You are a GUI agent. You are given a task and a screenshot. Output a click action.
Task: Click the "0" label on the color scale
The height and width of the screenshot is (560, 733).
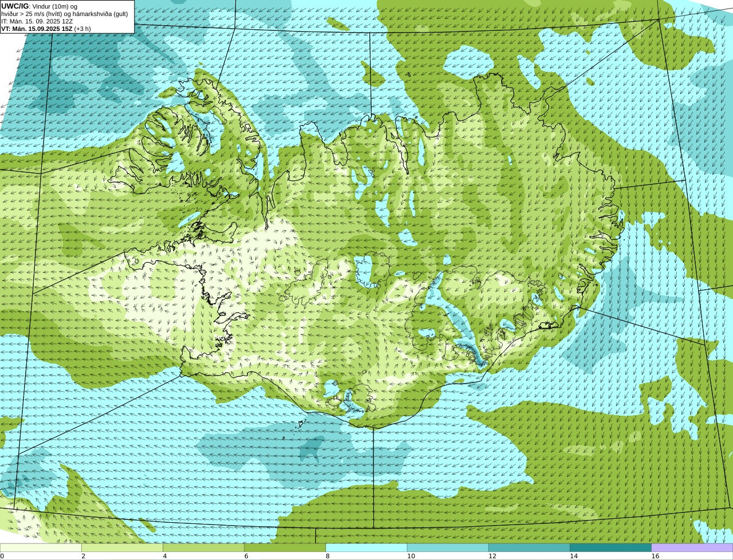2,556
